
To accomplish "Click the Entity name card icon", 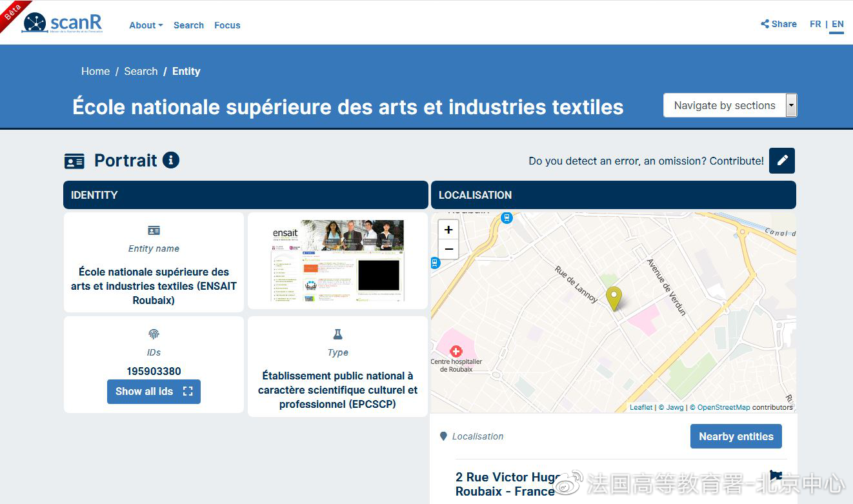I will [154, 230].
